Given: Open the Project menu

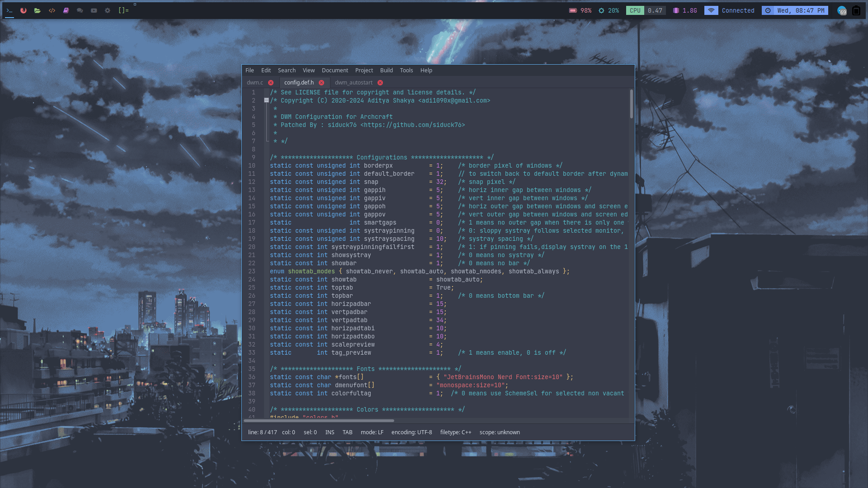Looking at the screenshot, I should coord(364,70).
